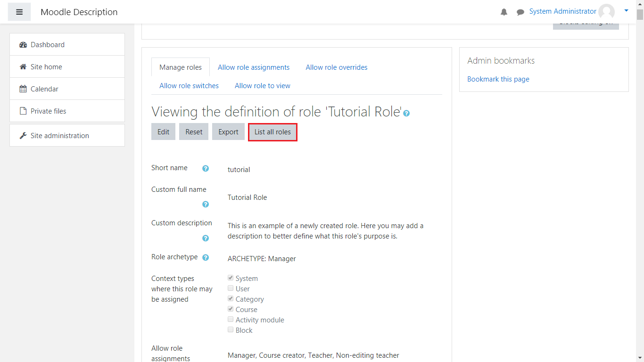
Task: Click help icon beside role title heading
Action: pos(406,114)
